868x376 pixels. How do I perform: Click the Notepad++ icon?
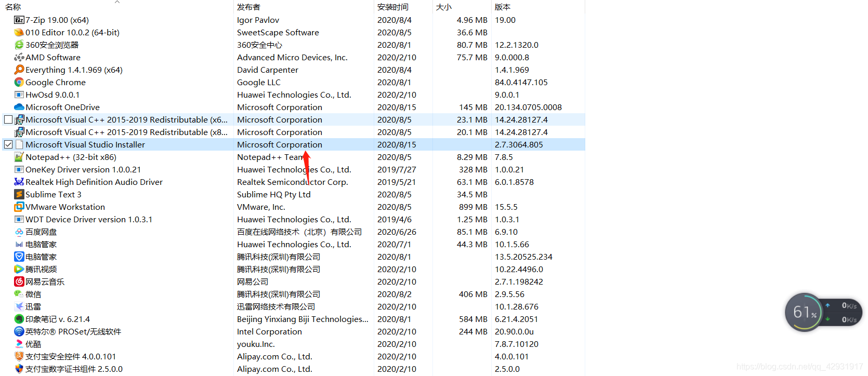click(x=19, y=157)
